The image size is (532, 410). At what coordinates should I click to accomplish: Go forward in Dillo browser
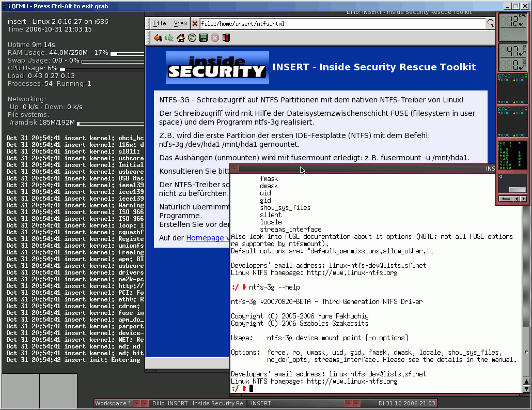(169, 38)
